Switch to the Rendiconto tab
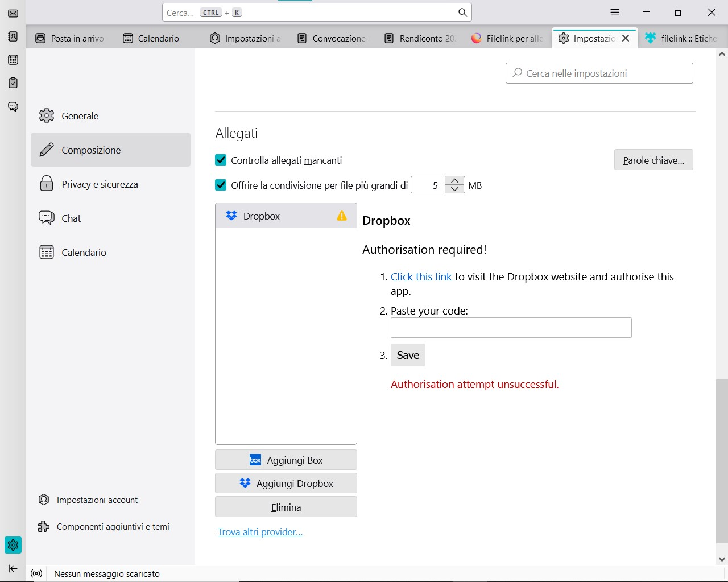Screen dimensions: 728x582 pyautogui.click(x=420, y=38)
